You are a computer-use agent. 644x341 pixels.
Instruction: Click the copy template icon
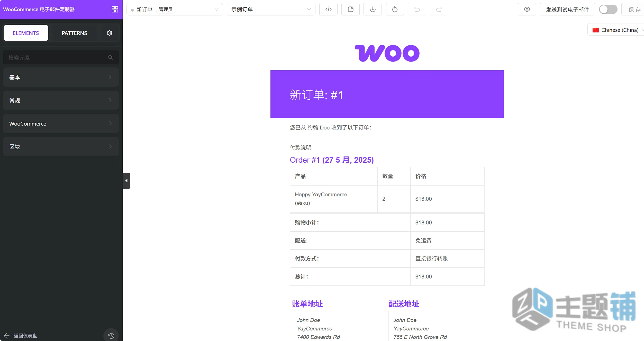coord(350,9)
